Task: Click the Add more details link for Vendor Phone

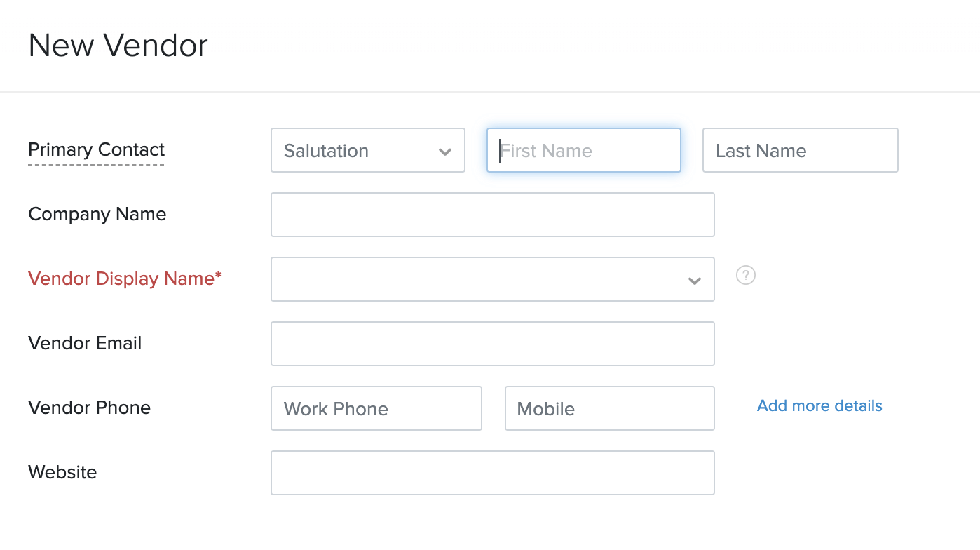Action: click(819, 405)
